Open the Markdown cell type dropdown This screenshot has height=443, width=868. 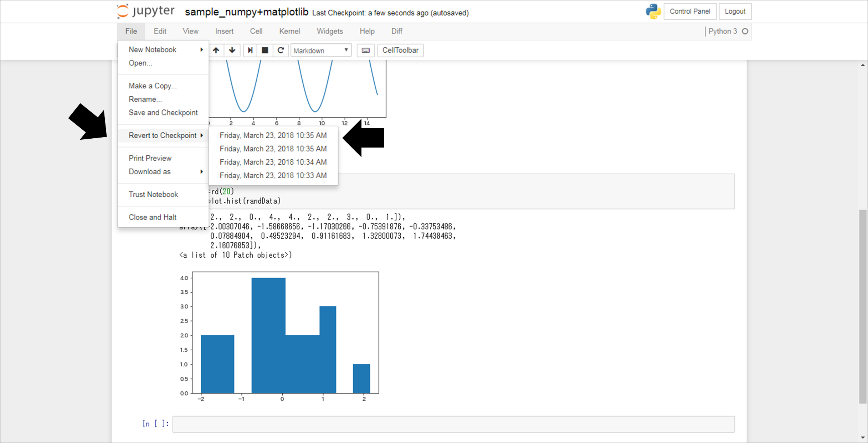click(x=321, y=50)
